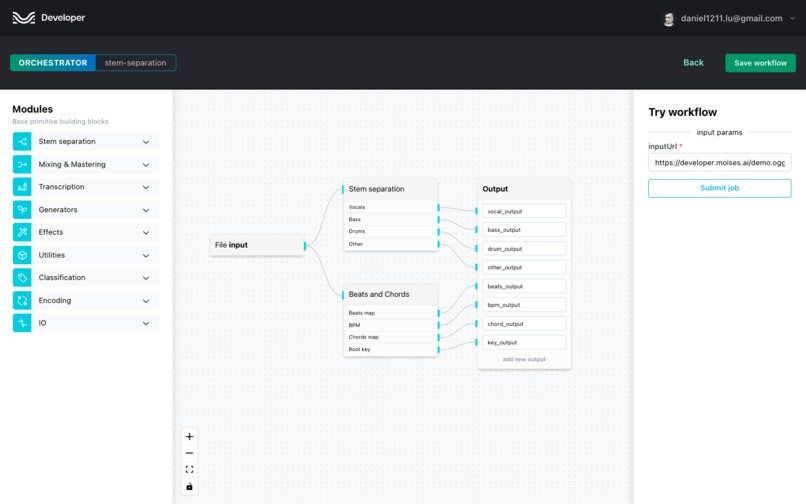The height and width of the screenshot is (504, 806).
Task: Click the BPM port row
Action: pos(390,325)
